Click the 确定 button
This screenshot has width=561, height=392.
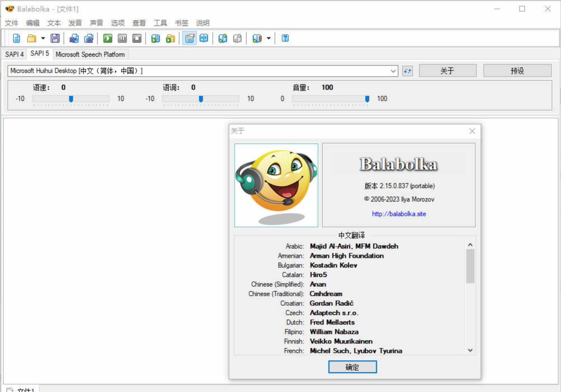pyautogui.click(x=352, y=367)
